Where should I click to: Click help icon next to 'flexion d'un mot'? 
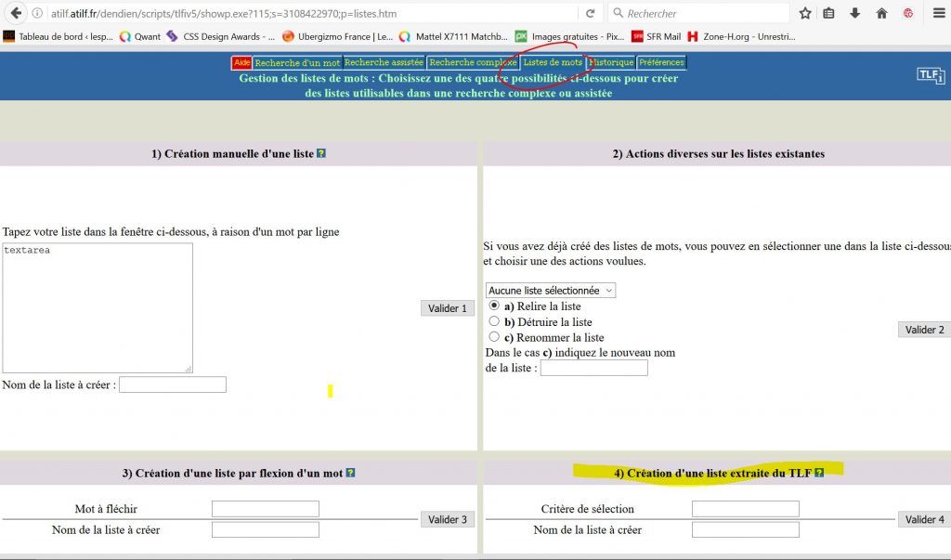click(x=350, y=473)
